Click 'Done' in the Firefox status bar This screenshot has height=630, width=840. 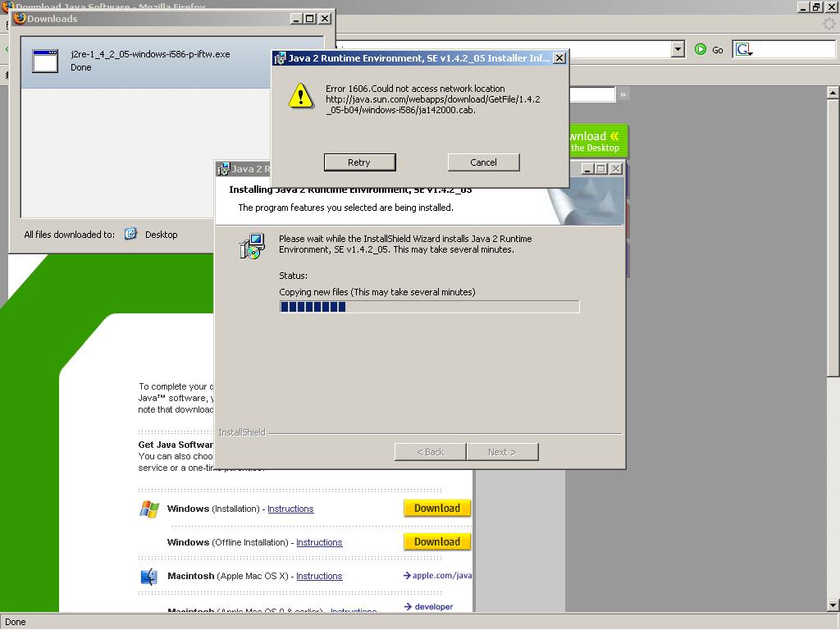point(16,622)
